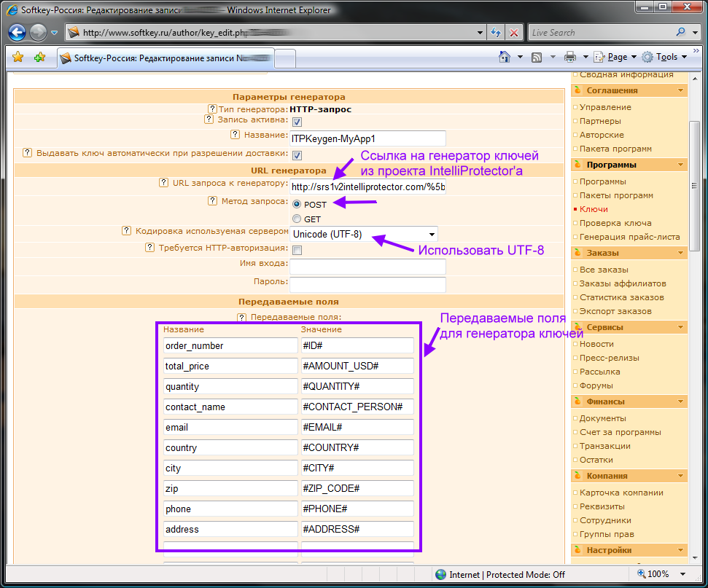Go forward using the browser Forward arrow

(38, 32)
